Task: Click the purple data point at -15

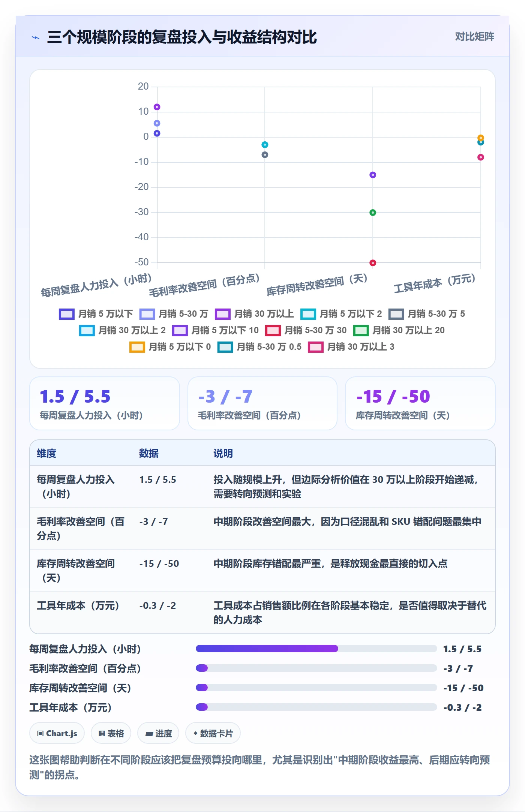Action: (373, 175)
